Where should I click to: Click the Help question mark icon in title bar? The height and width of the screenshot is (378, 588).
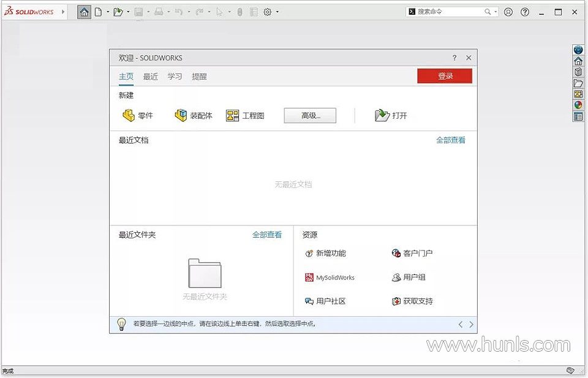[525, 12]
